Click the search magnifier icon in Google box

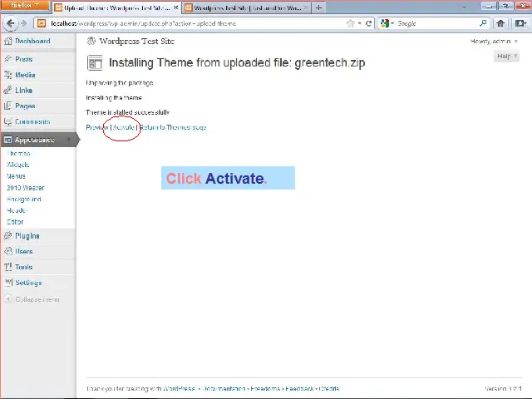(x=483, y=23)
